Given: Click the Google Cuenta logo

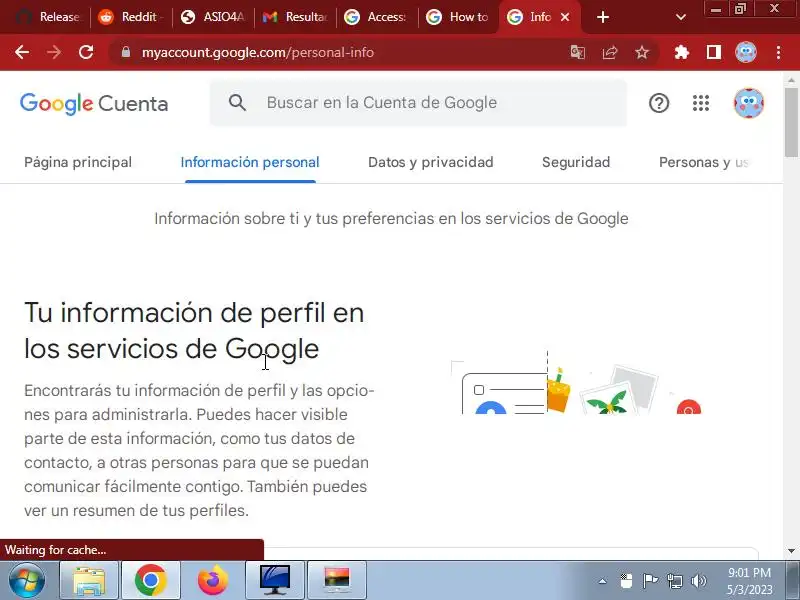Looking at the screenshot, I should coord(94,103).
